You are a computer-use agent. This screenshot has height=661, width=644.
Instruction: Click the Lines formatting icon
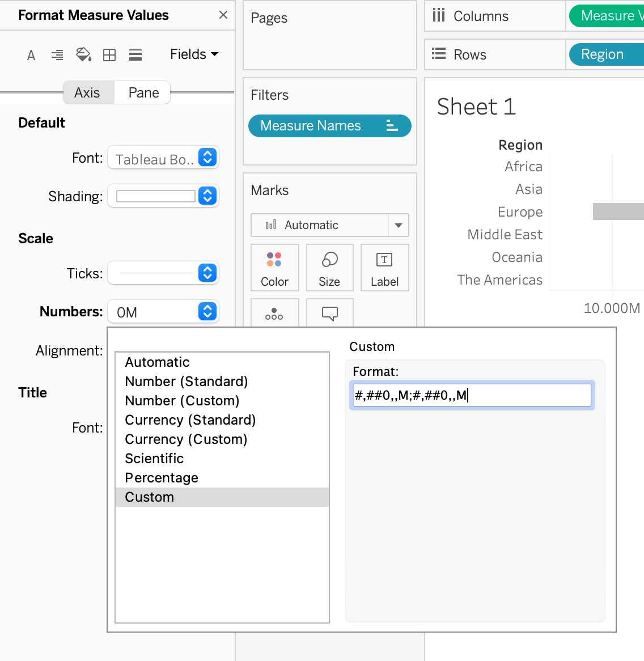[135, 55]
